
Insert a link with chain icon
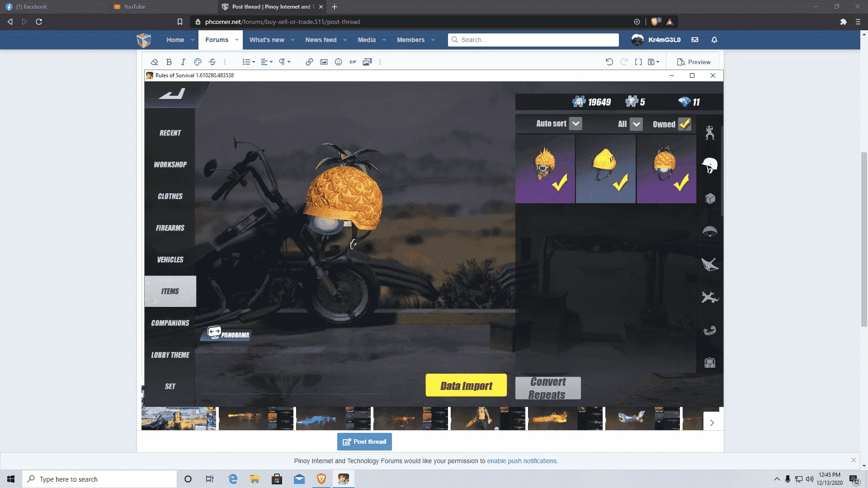(x=309, y=62)
